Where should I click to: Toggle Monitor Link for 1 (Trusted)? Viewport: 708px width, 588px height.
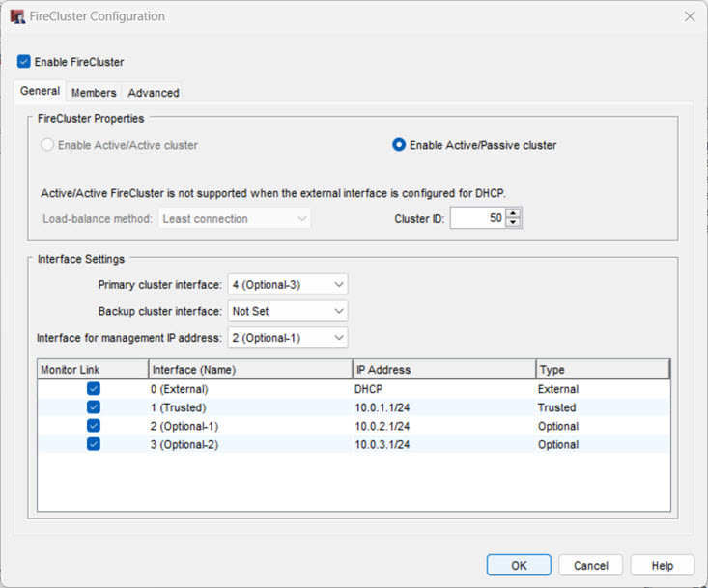pyautogui.click(x=93, y=407)
